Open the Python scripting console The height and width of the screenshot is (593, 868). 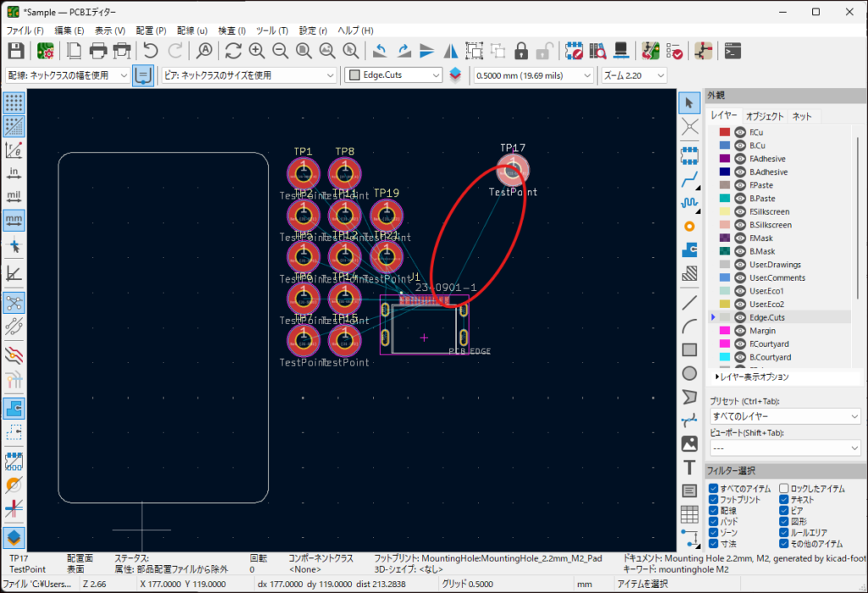tap(734, 50)
